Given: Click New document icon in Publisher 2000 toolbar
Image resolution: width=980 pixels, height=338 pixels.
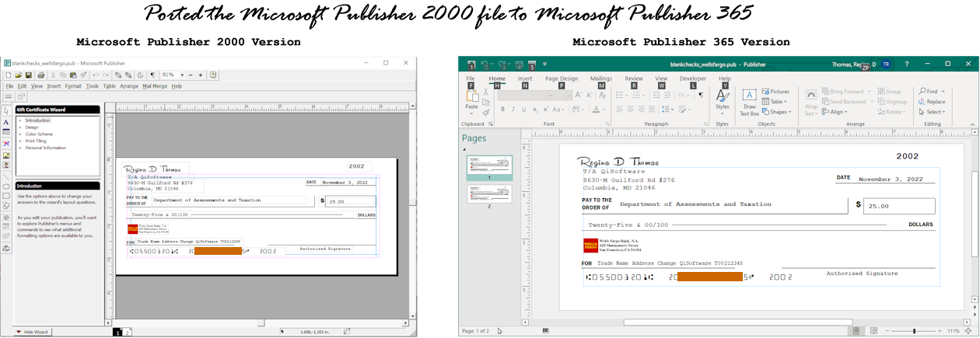Looking at the screenshot, I should pos(8,75).
